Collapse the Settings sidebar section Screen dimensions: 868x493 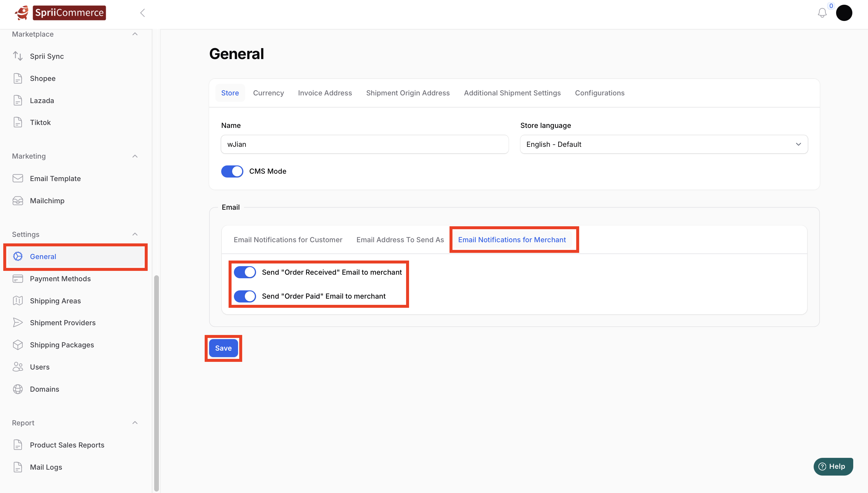pyautogui.click(x=135, y=234)
